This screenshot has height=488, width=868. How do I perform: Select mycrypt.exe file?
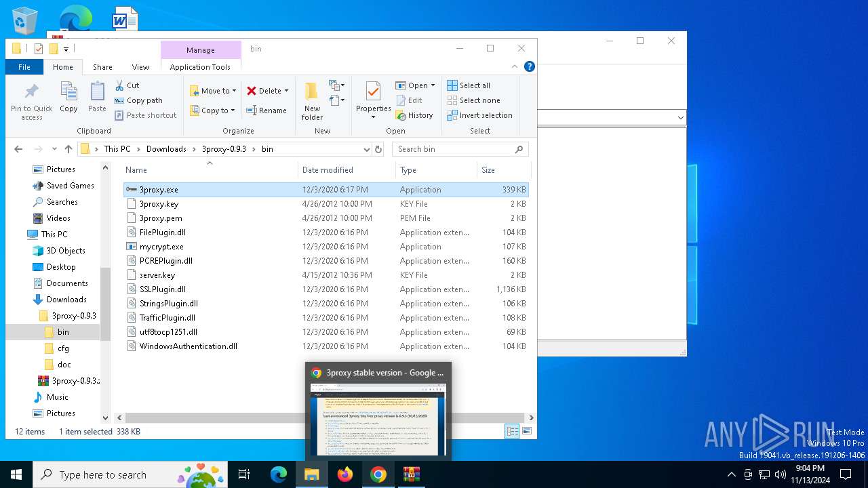(x=325, y=247)
